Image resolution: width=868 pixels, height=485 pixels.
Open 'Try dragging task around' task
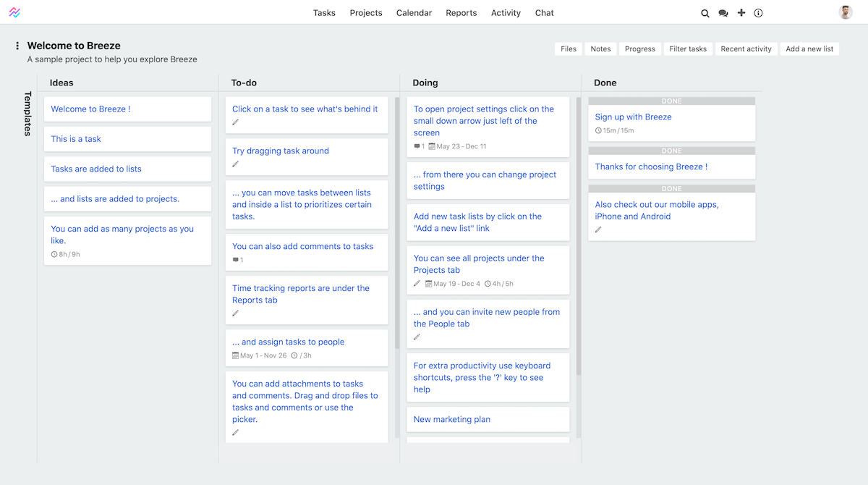[307, 156]
